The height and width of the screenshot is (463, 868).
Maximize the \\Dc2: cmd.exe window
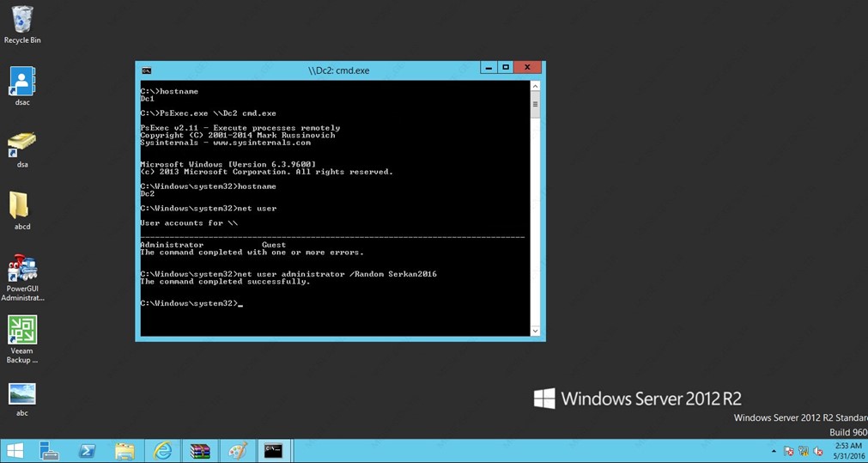click(505, 68)
